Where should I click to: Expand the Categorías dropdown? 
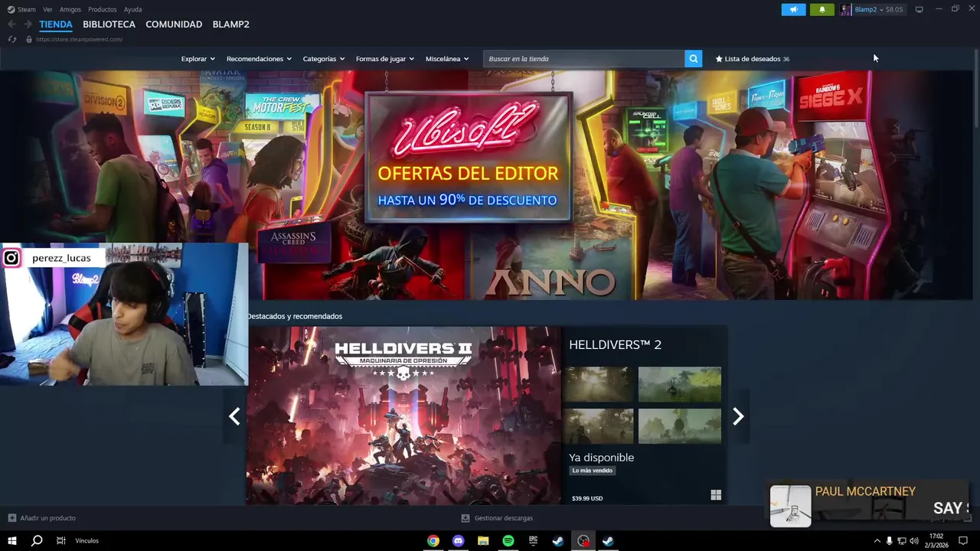pos(323,59)
